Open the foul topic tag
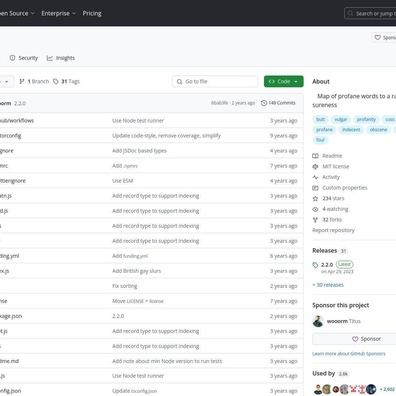396x396 pixels. [320, 140]
